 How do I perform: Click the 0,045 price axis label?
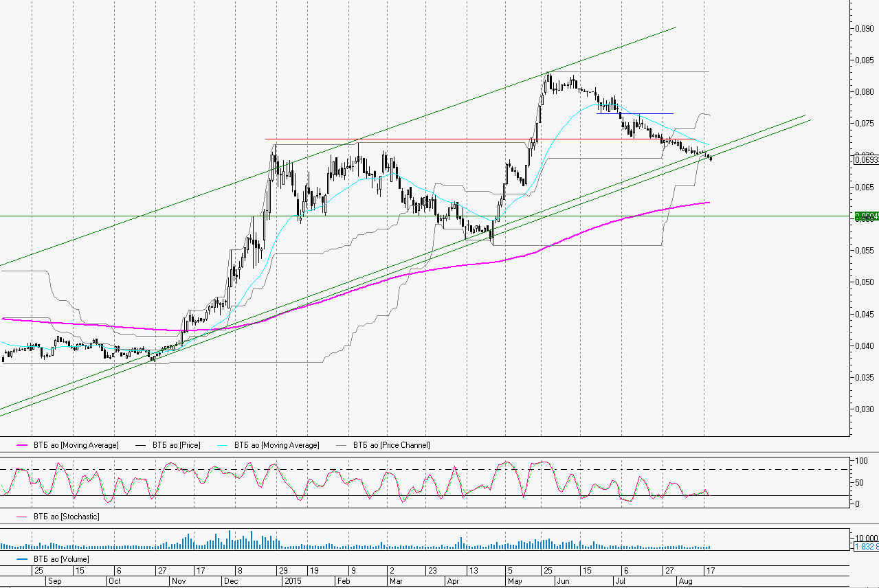coord(864,314)
